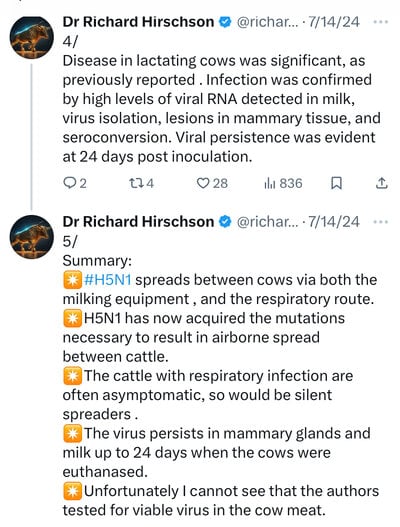The height and width of the screenshot is (527, 400).
Task: Open the 7/14/24 timestamp of summary tweet
Action: point(334,222)
